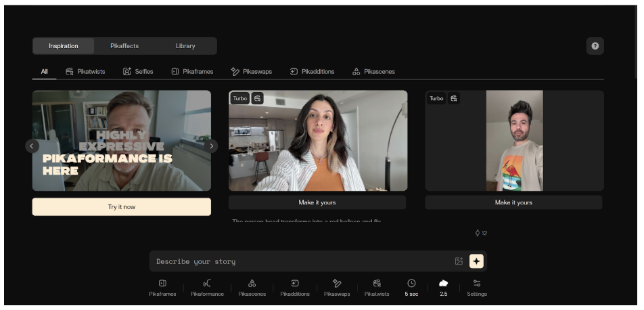This screenshot has width=644, height=310.
Task: Focus the Describe your story input field
Action: coord(298,261)
